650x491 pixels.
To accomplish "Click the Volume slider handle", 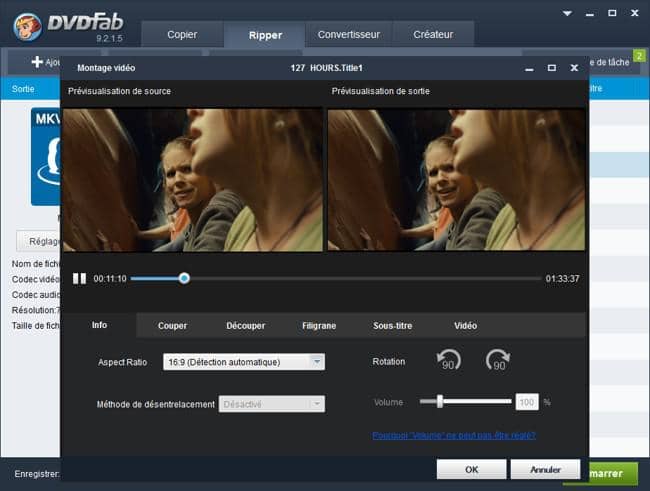I will click(x=440, y=401).
